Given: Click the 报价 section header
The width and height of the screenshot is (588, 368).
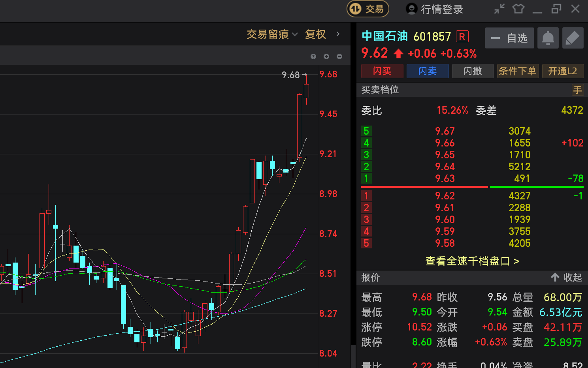Looking at the screenshot, I should (472, 278).
